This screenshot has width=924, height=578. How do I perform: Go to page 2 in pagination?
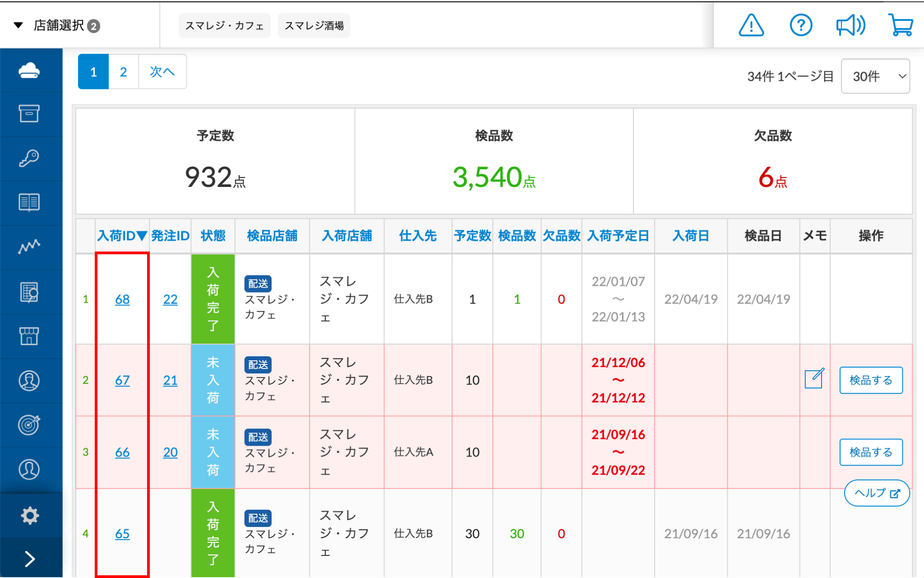click(123, 72)
